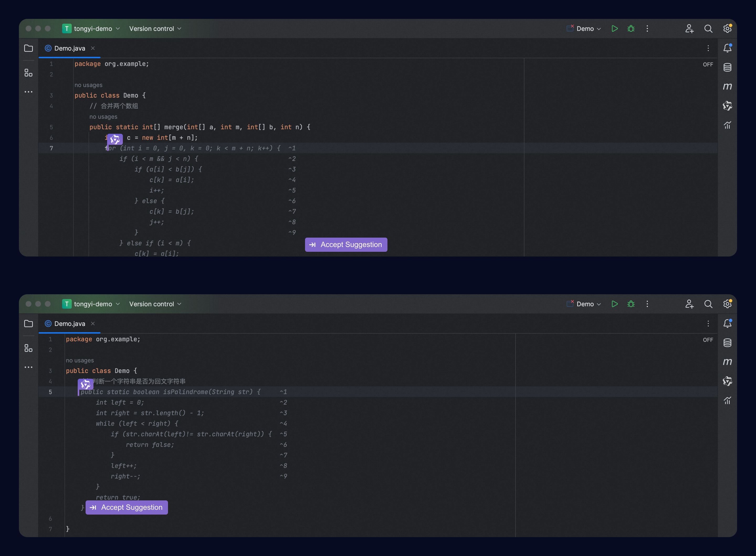Click line number 7 in top editor gutter
Viewport: 756px width, 556px height.
click(51, 148)
